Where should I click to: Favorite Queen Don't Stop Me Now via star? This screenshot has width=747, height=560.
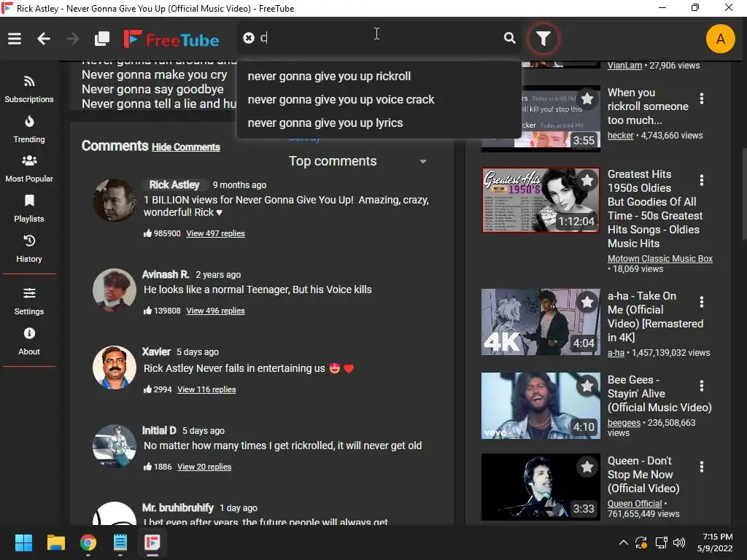pyautogui.click(x=587, y=467)
